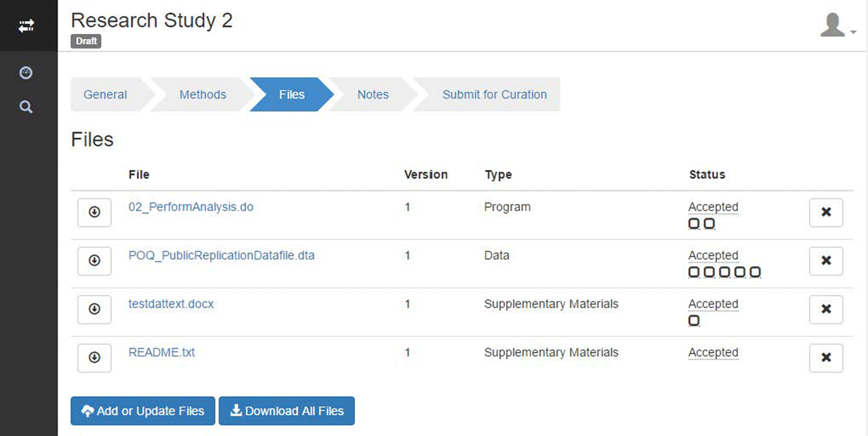868x436 pixels.
Task: Open the 02_PerformAnalysis.do file link
Action: (191, 207)
